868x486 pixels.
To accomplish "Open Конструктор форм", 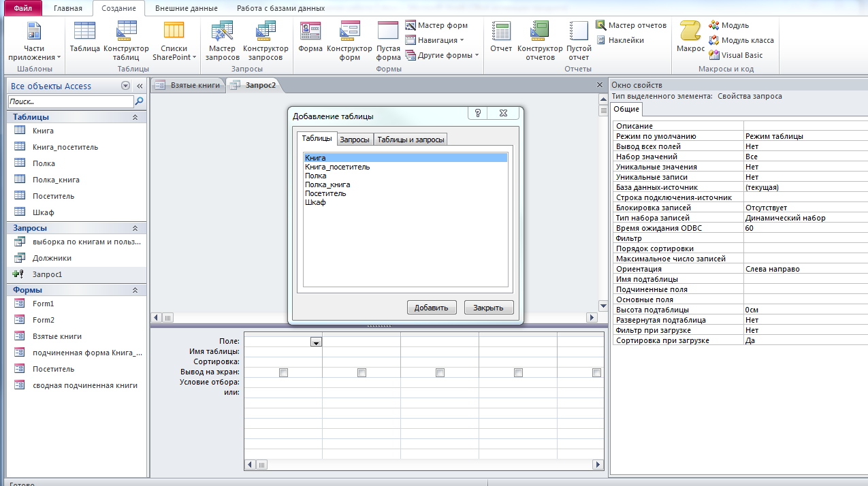I will (x=349, y=41).
